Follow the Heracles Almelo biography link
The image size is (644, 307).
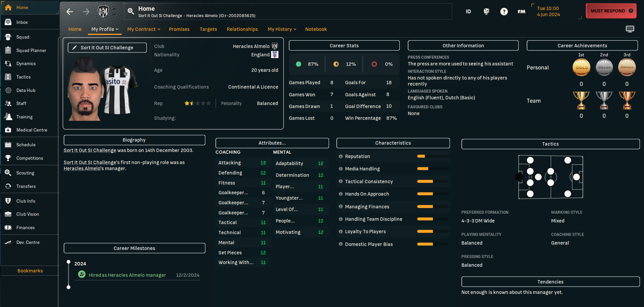(x=82, y=168)
